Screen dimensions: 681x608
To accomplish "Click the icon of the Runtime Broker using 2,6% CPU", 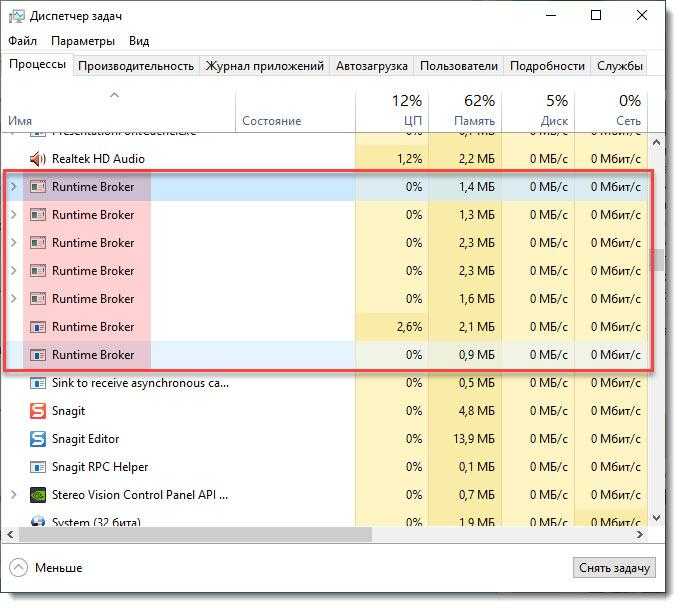I will point(38,327).
